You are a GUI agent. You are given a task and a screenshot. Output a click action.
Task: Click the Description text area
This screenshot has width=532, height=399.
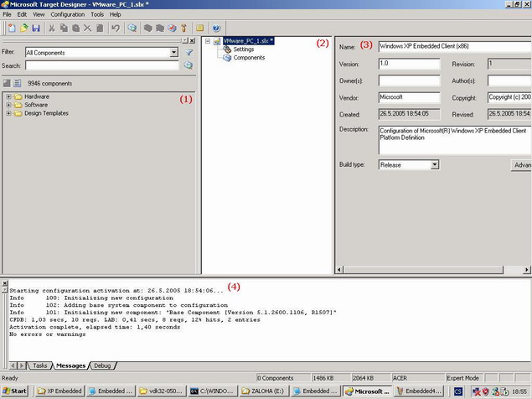pos(455,140)
